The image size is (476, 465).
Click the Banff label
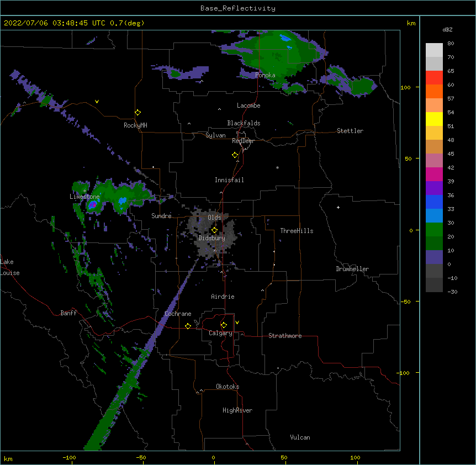68,313
